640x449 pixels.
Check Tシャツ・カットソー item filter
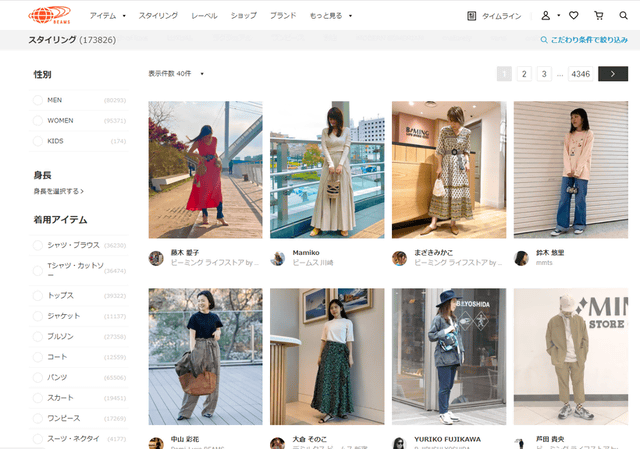click(38, 271)
